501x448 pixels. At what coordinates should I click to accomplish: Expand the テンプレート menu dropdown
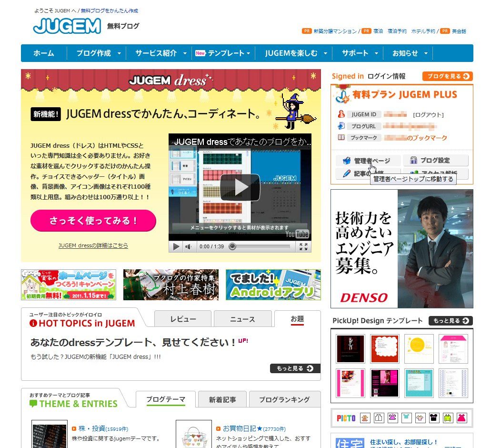[x=248, y=53]
